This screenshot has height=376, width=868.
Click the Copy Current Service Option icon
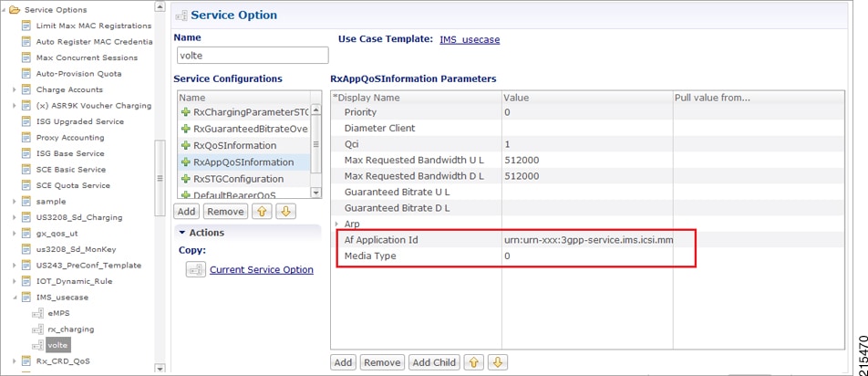click(195, 269)
